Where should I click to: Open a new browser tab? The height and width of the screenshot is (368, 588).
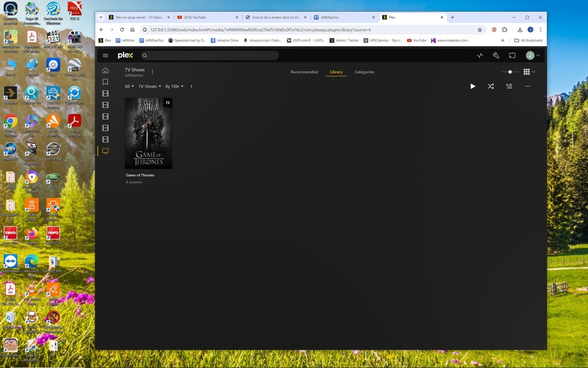pyautogui.click(x=453, y=17)
